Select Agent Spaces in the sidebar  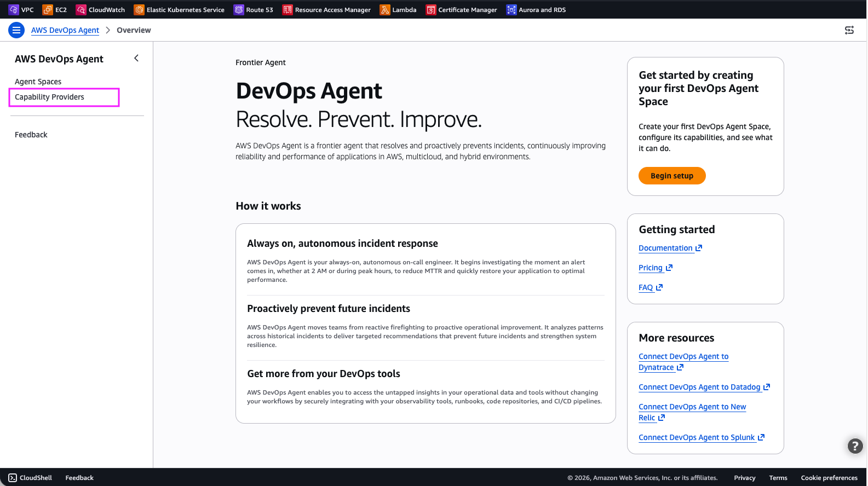(38, 82)
